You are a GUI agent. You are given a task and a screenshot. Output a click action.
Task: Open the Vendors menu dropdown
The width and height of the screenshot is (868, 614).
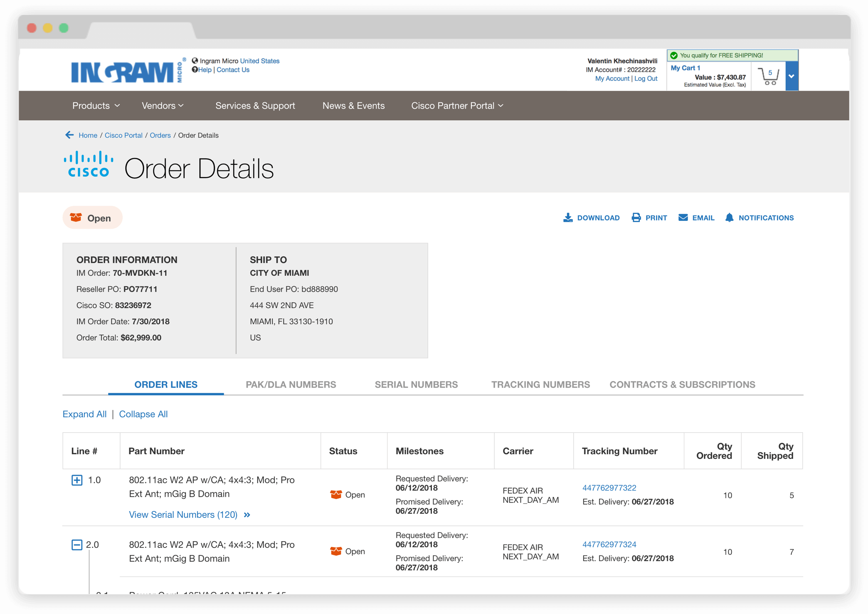pyautogui.click(x=163, y=106)
